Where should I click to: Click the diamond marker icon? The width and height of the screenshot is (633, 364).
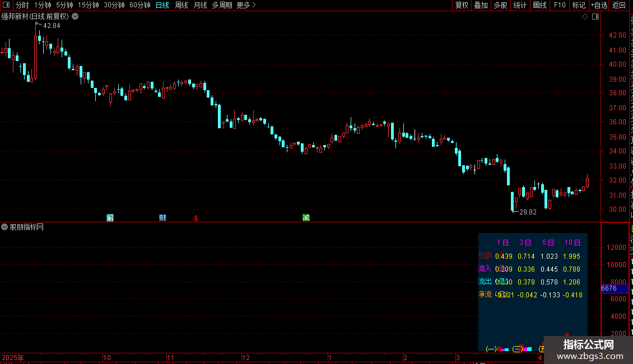point(585,17)
